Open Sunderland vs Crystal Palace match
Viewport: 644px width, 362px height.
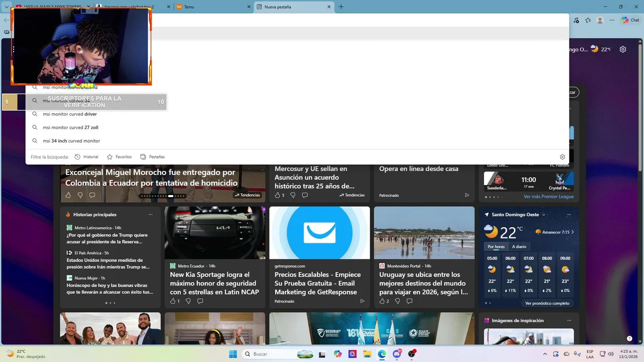click(529, 182)
